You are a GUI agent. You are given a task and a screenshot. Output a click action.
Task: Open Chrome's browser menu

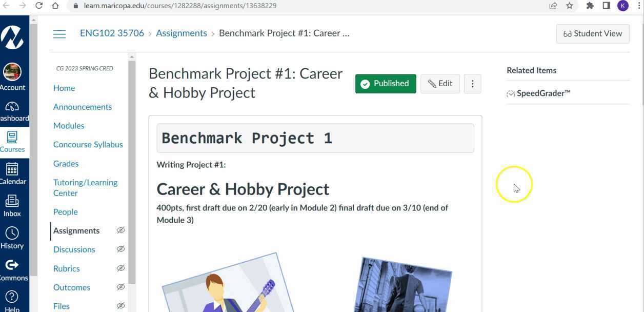pos(638,6)
